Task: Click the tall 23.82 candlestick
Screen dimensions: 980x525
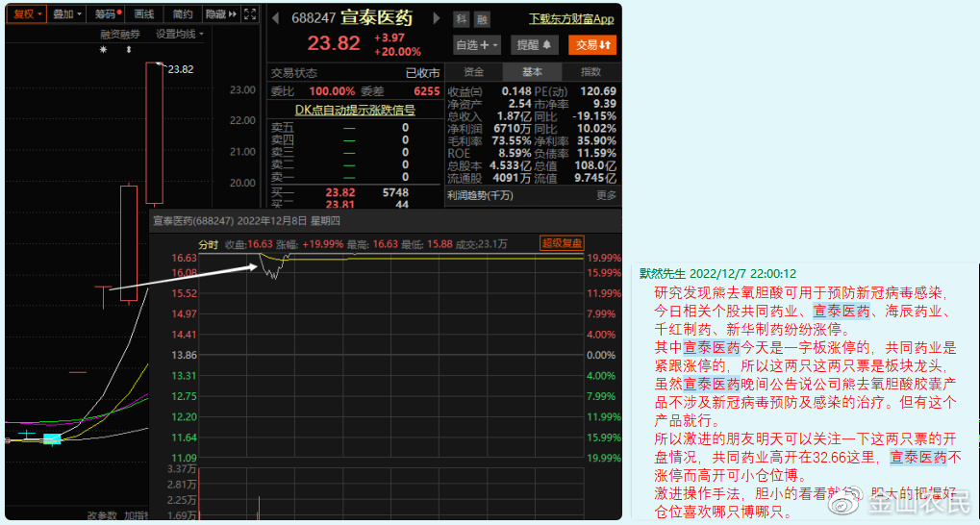Action: click(x=155, y=133)
